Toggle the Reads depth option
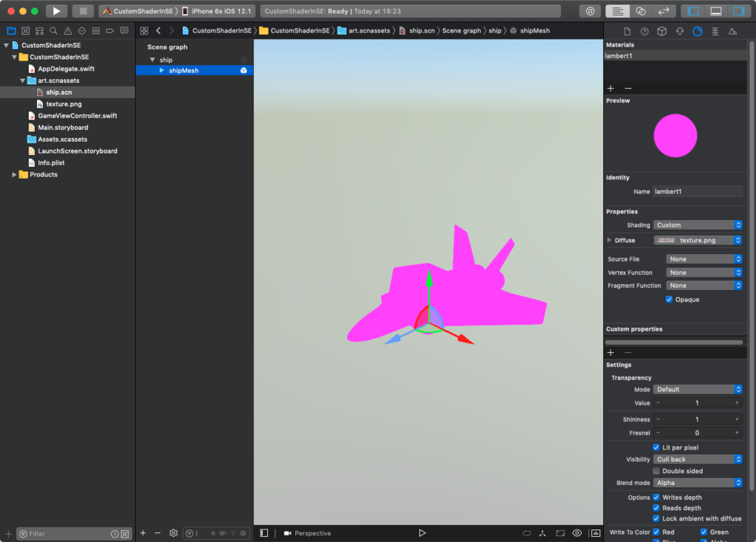Screen dimensions: 756x542 656,508
